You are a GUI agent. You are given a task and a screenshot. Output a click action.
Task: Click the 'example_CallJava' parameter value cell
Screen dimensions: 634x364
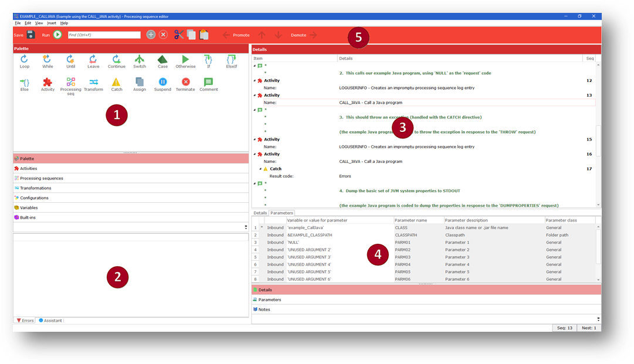pyautogui.click(x=340, y=228)
